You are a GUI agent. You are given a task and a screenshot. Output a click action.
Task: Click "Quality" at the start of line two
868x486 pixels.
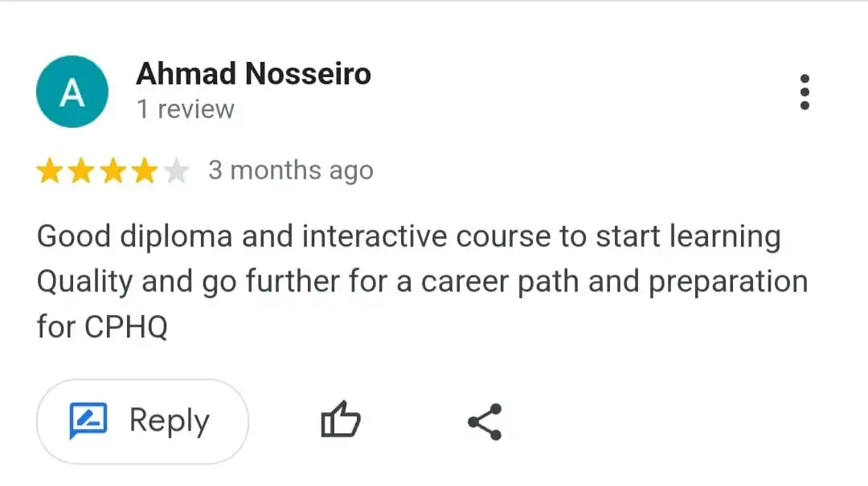(x=84, y=282)
